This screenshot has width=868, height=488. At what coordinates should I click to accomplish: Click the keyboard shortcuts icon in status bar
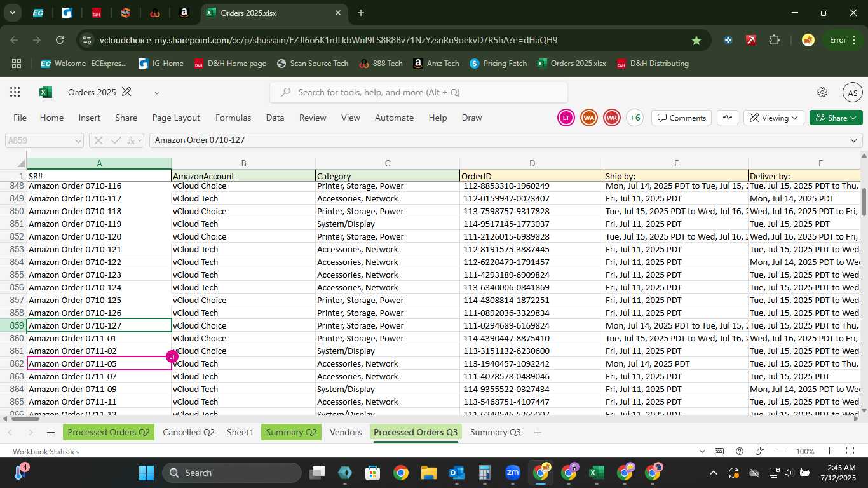click(x=719, y=451)
